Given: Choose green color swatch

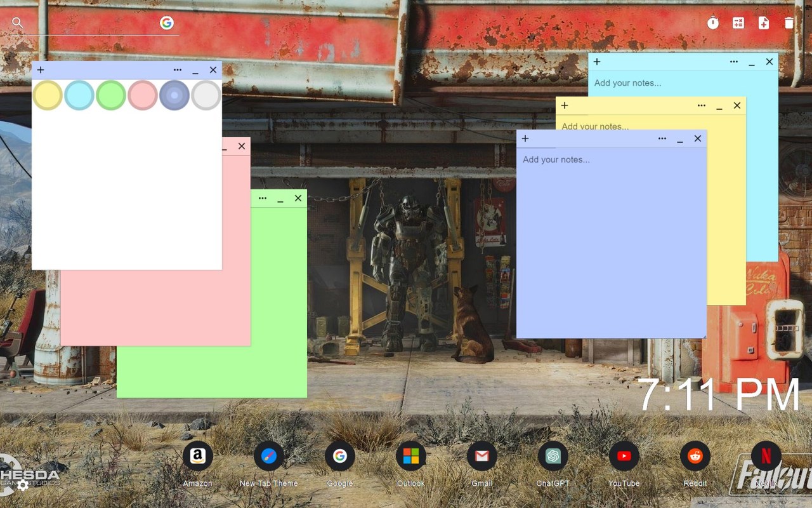Looking at the screenshot, I should coord(111,95).
